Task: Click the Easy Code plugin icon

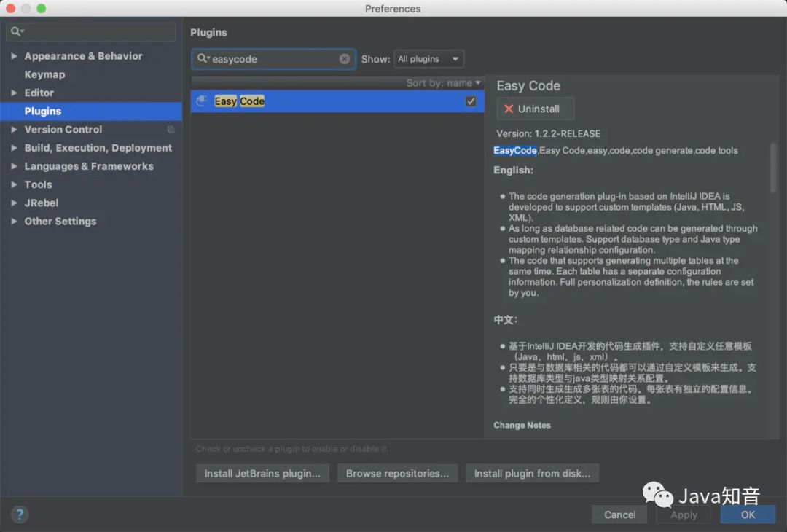Action: (x=202, y=101)
